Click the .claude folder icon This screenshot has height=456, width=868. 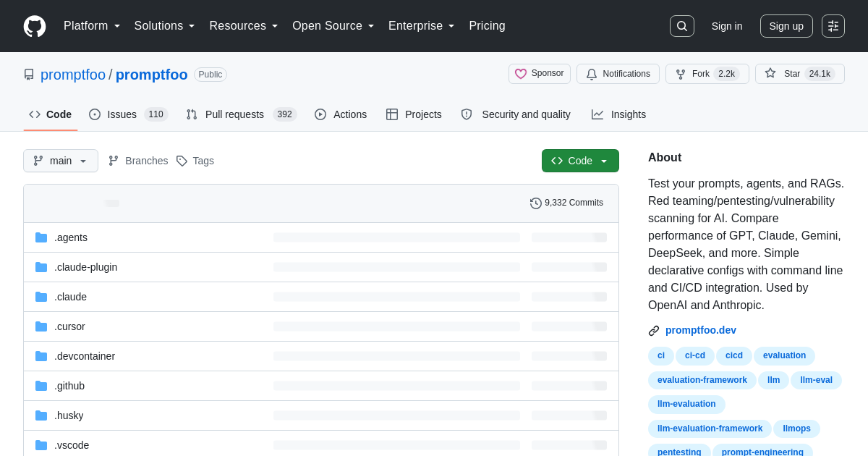coord(41,297)
